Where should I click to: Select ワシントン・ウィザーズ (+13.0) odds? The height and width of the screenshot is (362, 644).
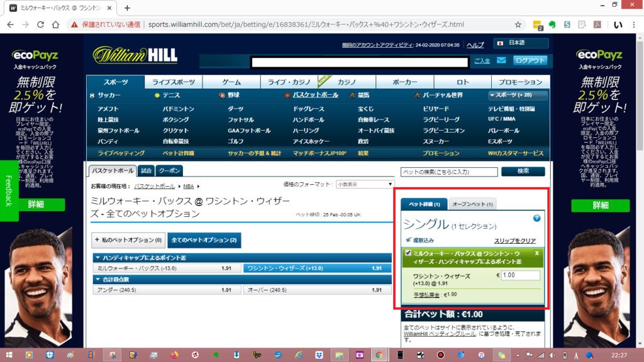[318, 268]
